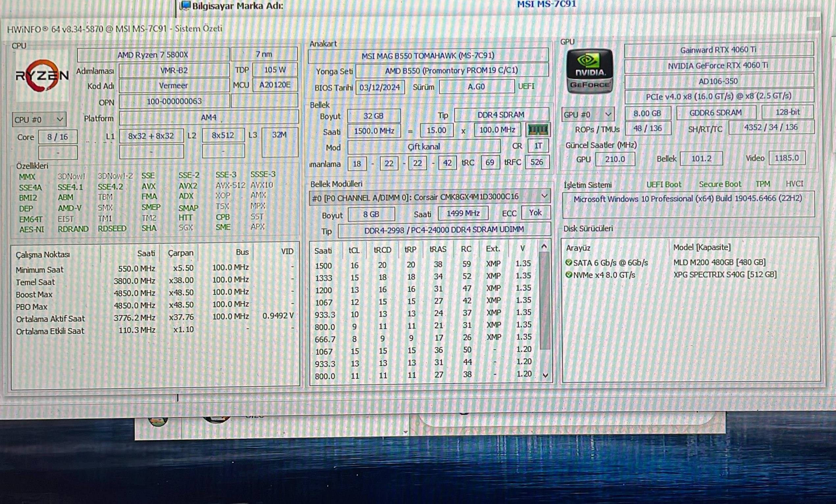The width and height of the screenshot is (836, 504).
Task: Select the Gainward RTX 4060 Ti field
Action: [718, 50]
